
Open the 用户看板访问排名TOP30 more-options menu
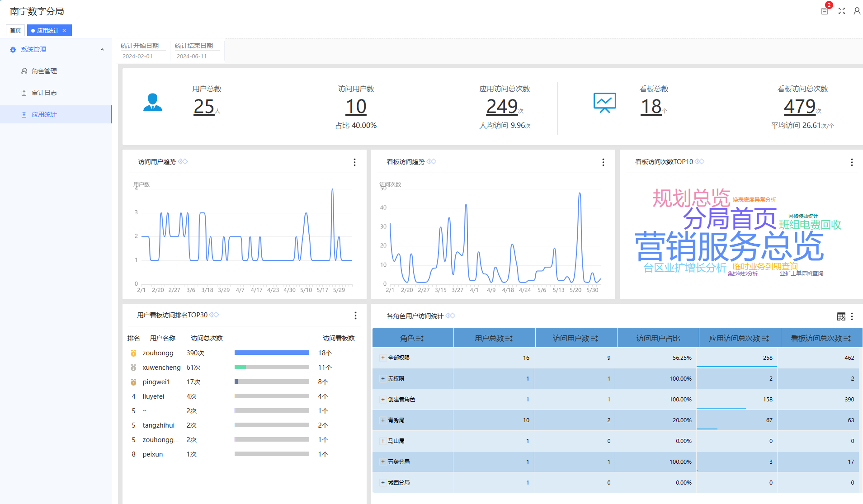pos(355,316)
